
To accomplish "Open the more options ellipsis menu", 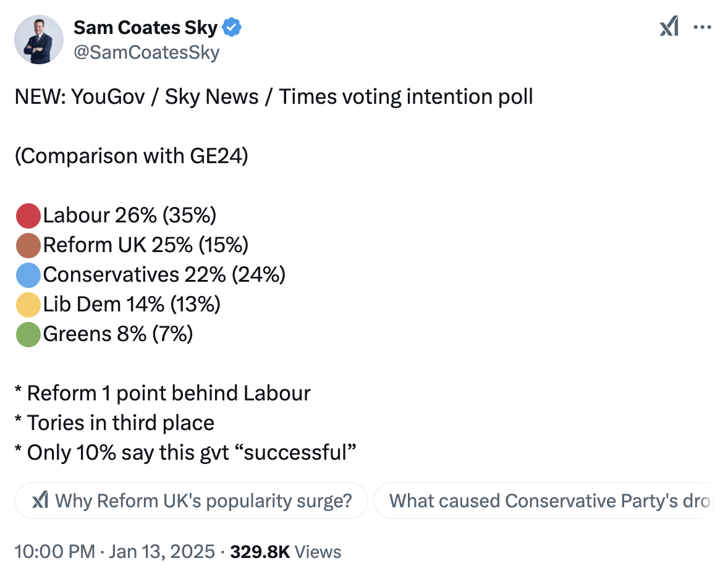I will [702, 27].
